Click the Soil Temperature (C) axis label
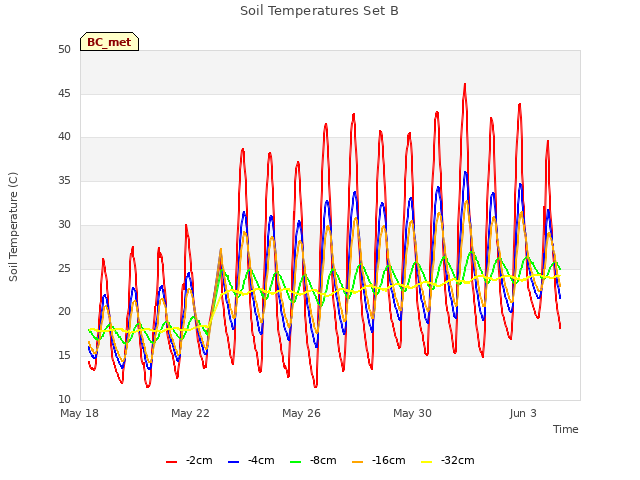Viewport: 640px width, 480px height. coord(13,227)
